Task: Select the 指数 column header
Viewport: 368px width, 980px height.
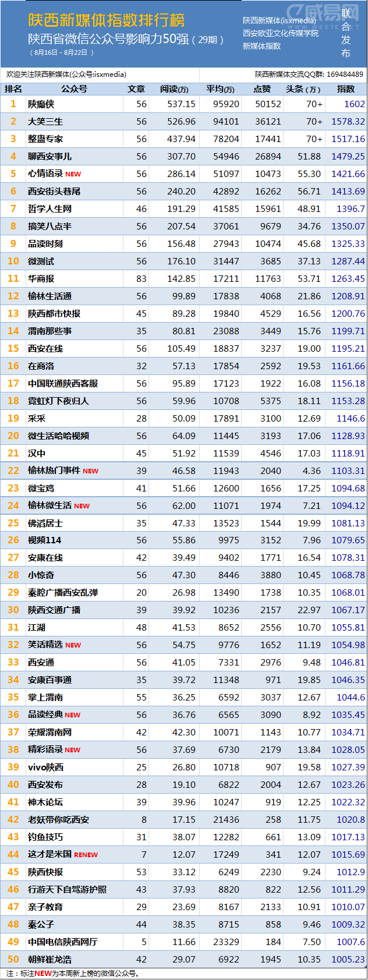Action: [346, 89]
